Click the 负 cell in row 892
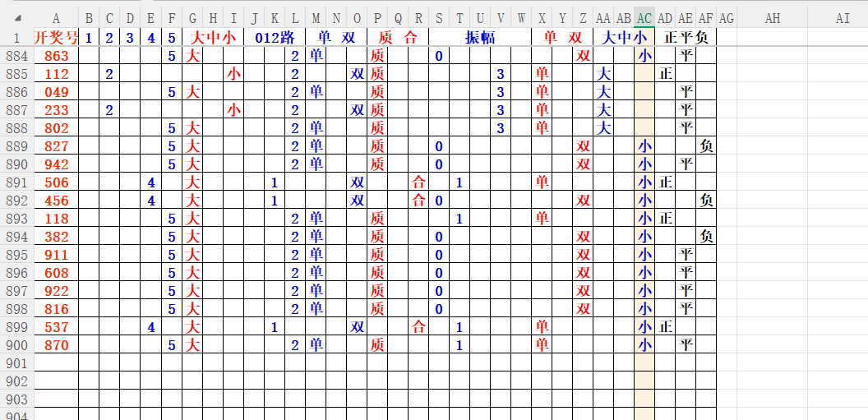The height and width of the screenshot is (420, 868). 706,201
